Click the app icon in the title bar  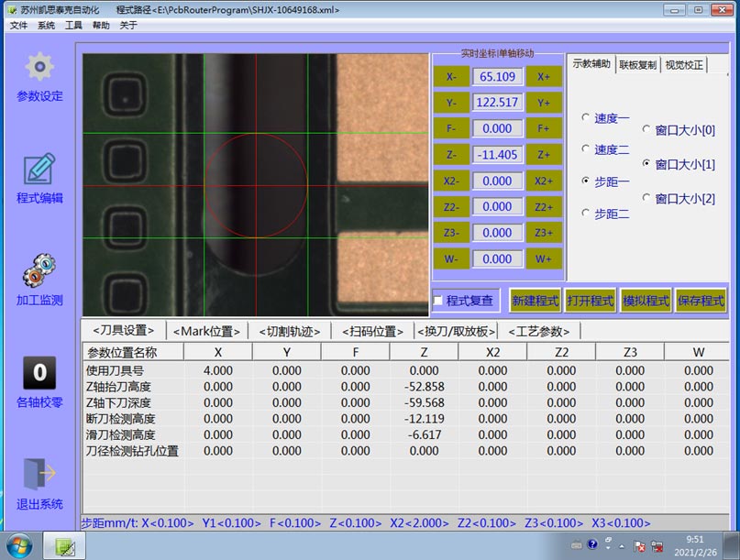click(12, 9)
